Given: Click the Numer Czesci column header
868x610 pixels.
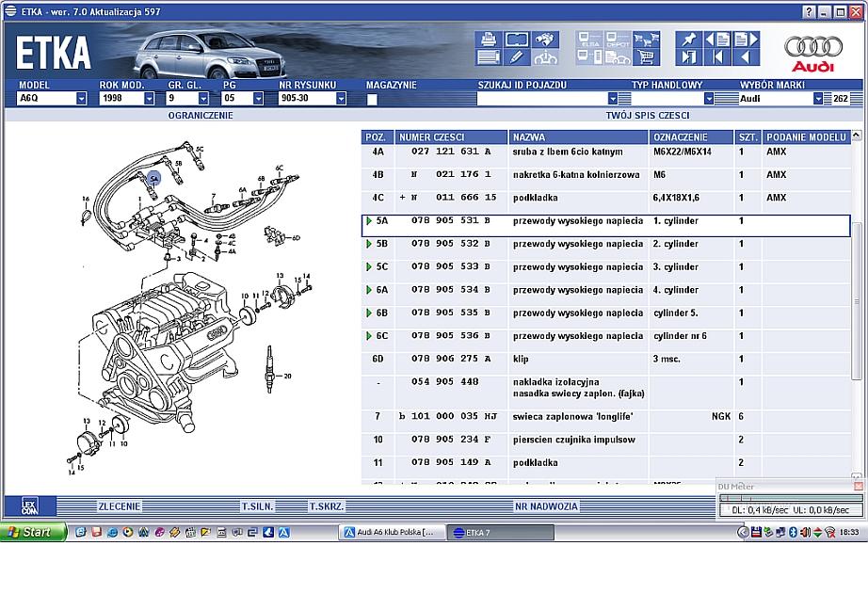Looking at the screenshot, I should [451, 137].
